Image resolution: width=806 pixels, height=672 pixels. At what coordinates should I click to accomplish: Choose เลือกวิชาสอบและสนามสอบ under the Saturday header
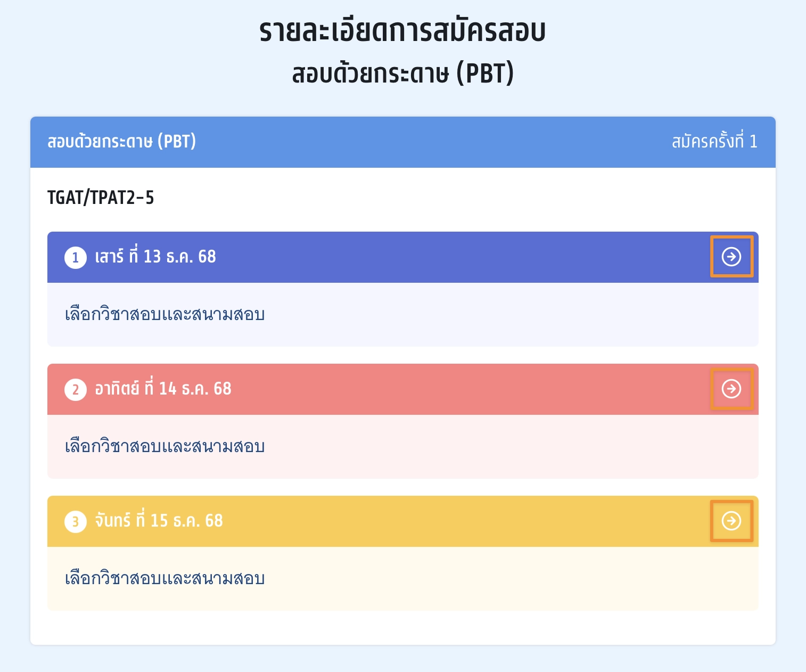coord(165,315)
